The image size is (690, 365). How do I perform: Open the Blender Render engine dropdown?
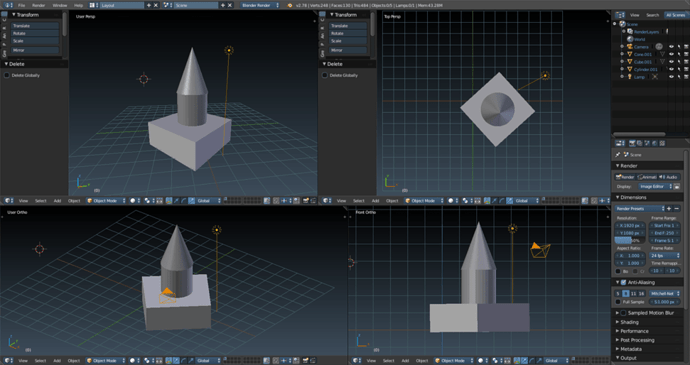click(261, 5)
